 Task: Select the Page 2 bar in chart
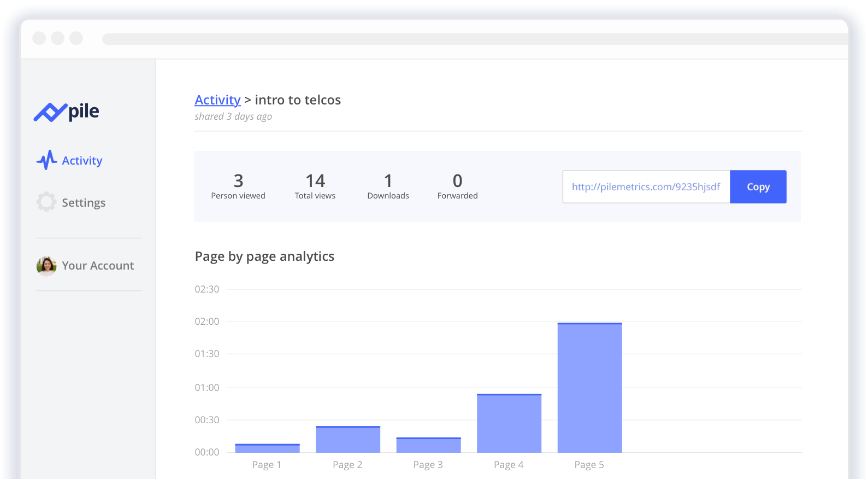click(x=348, y=440)
